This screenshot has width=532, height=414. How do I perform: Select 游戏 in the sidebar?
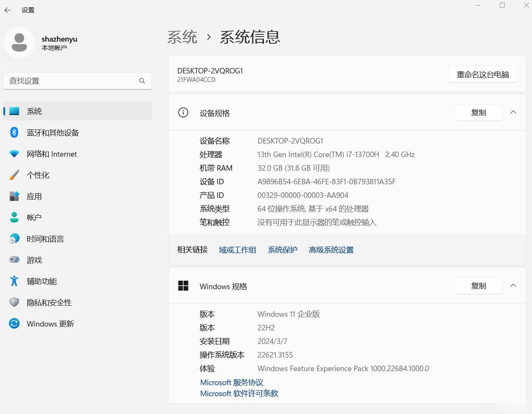point(78,260)
